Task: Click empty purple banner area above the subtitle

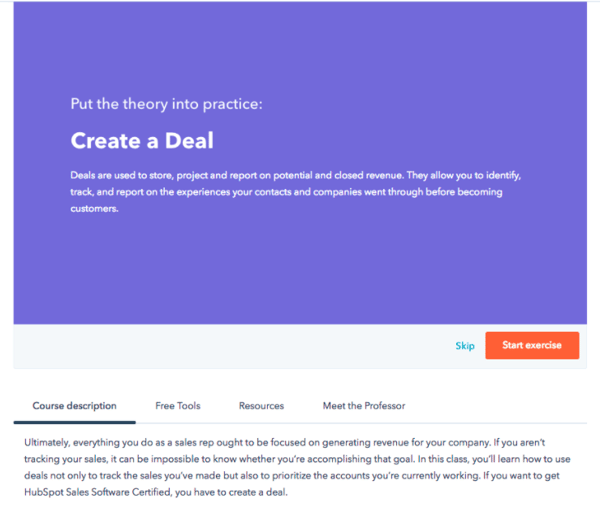Action: click(x=300, y=50)
